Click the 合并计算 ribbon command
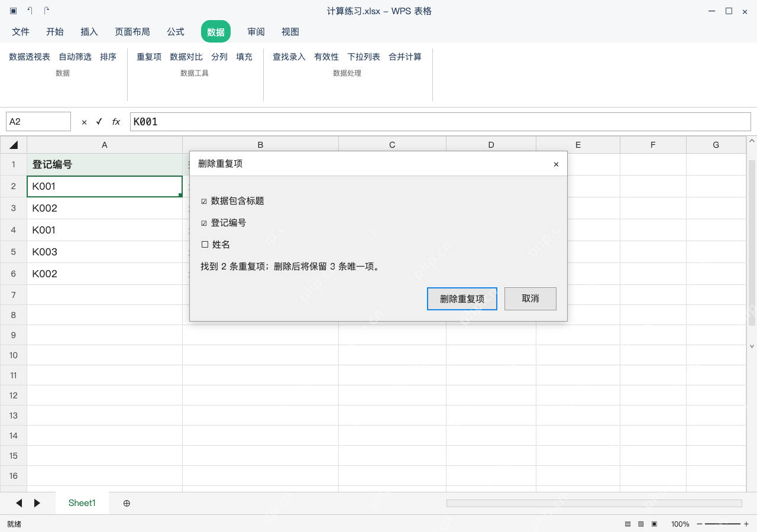The height and width of the screenshot is (532, 757). (405, 57)
